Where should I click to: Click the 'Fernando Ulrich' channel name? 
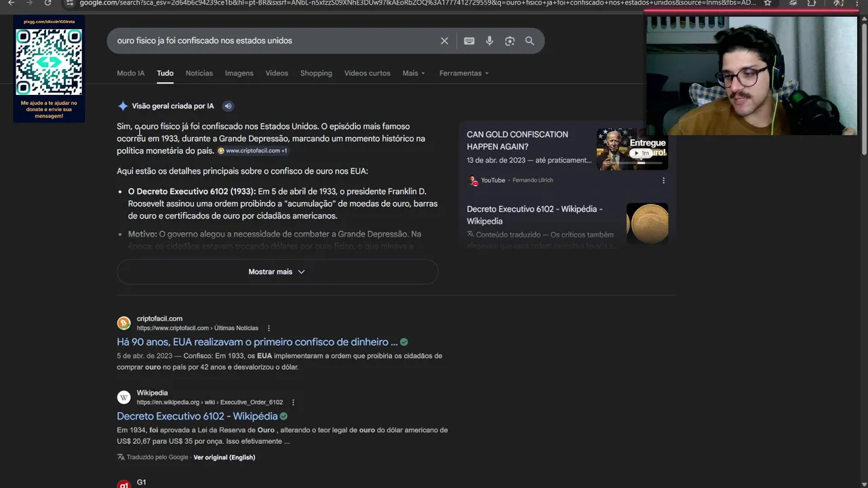532,180
